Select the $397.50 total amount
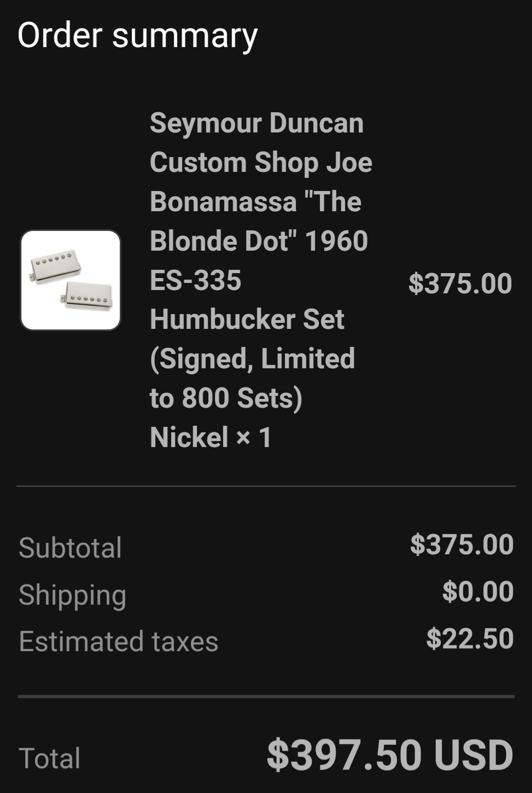This screenshot has width=532, height=793. click(x=344, y=756)
